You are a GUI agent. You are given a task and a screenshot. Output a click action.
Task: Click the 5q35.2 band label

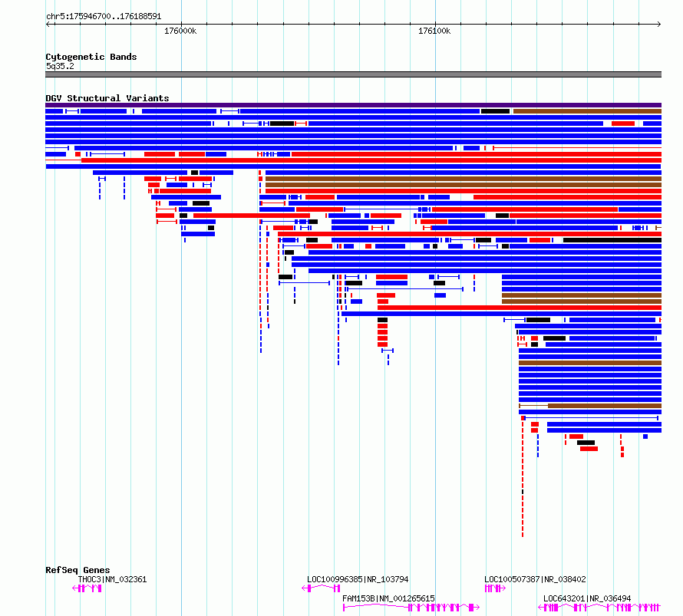point(60,66)
